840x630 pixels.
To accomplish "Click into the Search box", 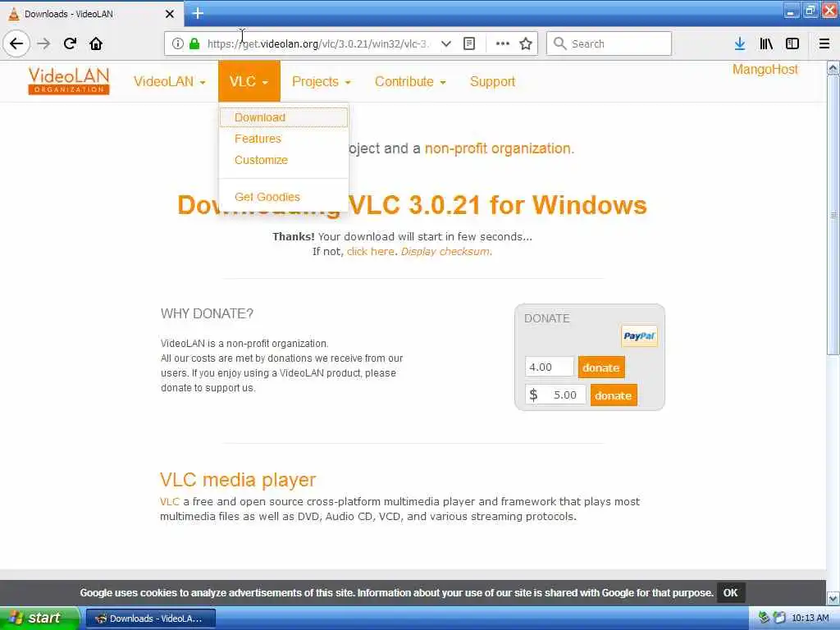I will pos(609,43).
